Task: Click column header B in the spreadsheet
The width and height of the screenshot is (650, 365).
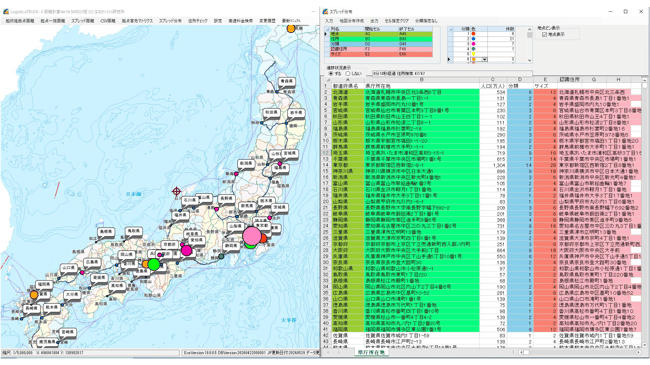Action: 422,80
